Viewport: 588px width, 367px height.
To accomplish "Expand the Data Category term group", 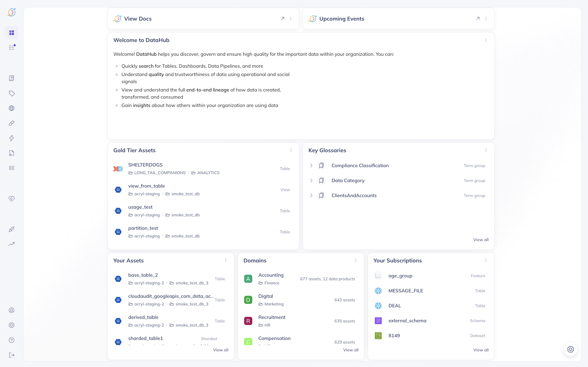I will [x=311, y=181].
